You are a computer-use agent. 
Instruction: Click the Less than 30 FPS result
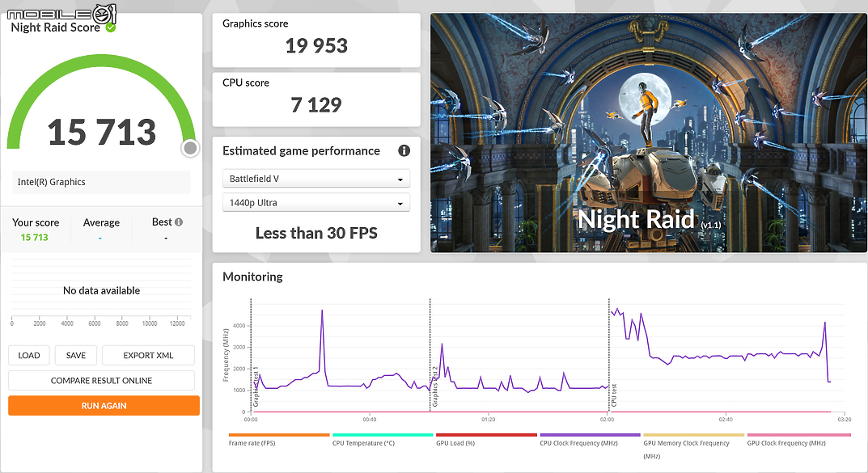pyautogui.click(x=316, y=234)
